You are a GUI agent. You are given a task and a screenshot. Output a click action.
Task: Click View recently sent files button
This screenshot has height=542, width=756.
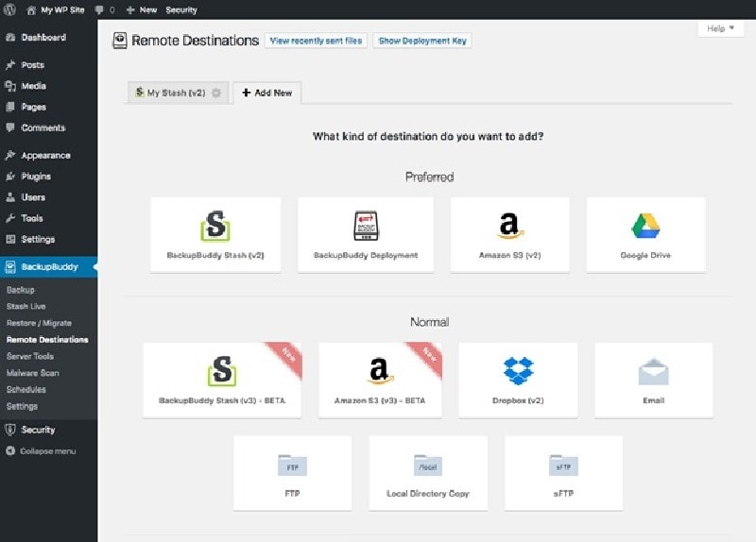316,41
